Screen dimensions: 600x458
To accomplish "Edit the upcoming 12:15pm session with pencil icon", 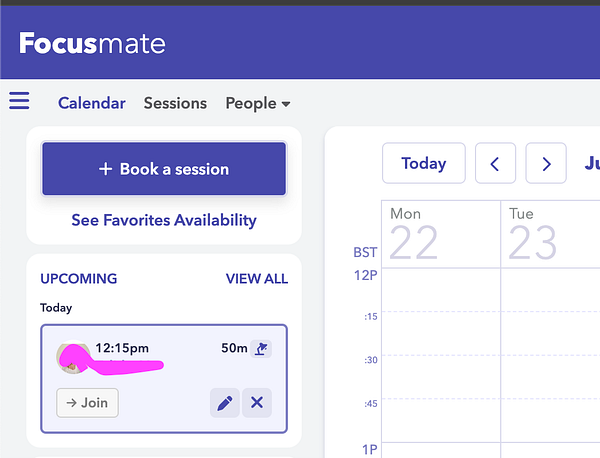I will pyautogui.click(x=225, y=403).
